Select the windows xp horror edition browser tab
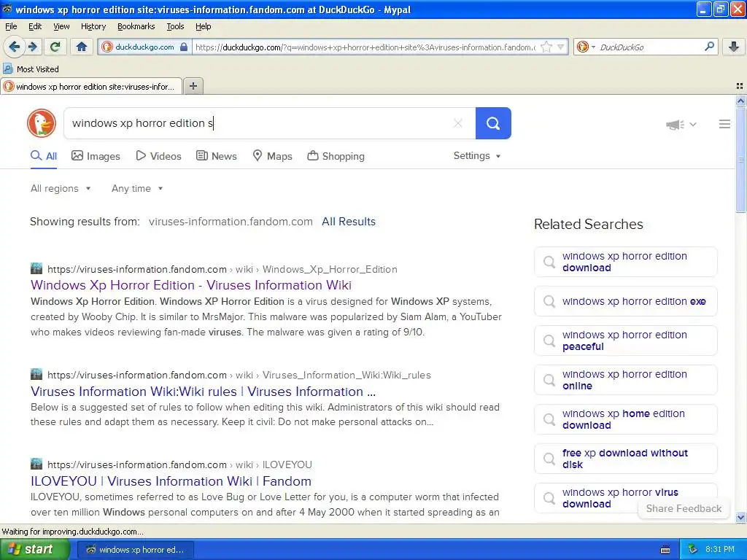 click(x=91, y=86)
